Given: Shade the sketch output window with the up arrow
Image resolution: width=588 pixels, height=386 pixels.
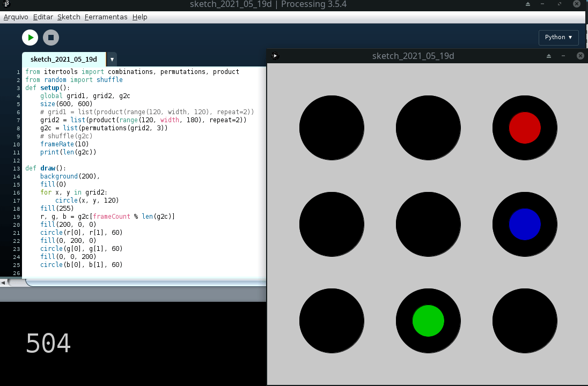Looking at the screenshot, I should [x=549, y=56].
